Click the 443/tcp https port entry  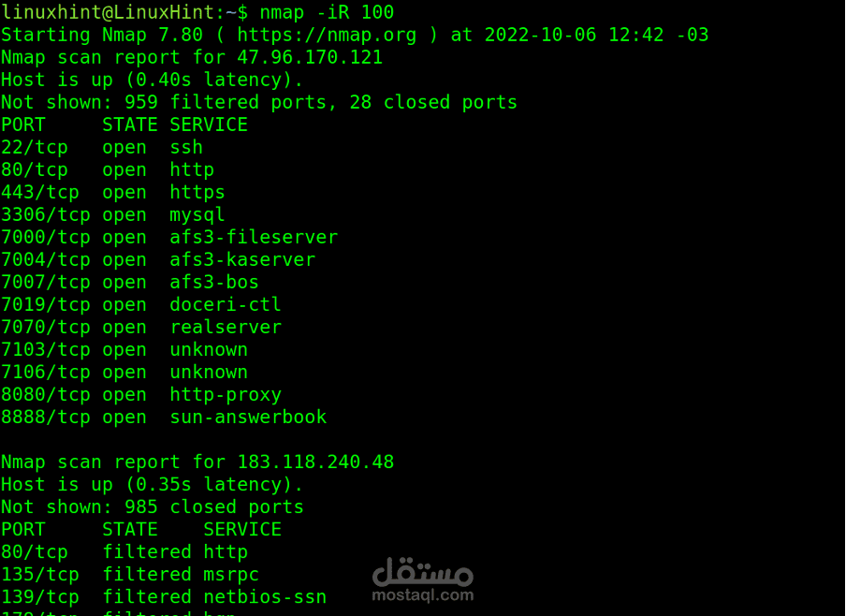[x=112, y=193]
